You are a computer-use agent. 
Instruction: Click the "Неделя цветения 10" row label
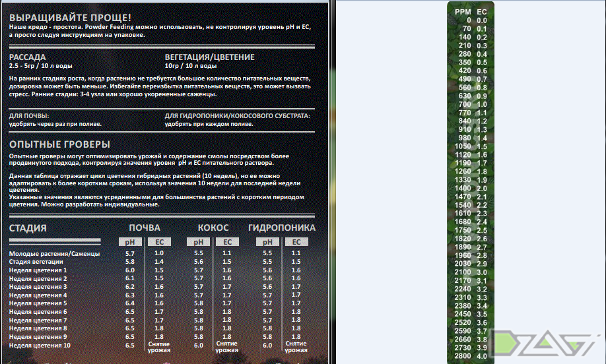(40, 346)
